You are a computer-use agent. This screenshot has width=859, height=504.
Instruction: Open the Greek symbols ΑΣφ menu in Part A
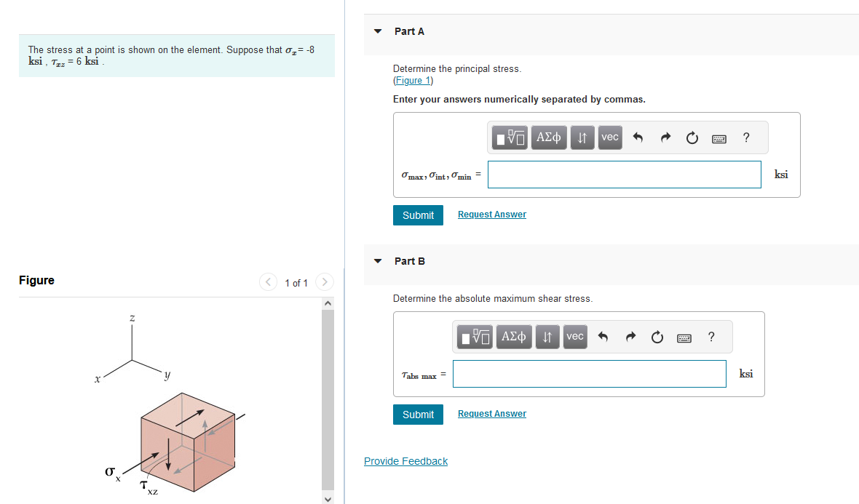(548, 137)
